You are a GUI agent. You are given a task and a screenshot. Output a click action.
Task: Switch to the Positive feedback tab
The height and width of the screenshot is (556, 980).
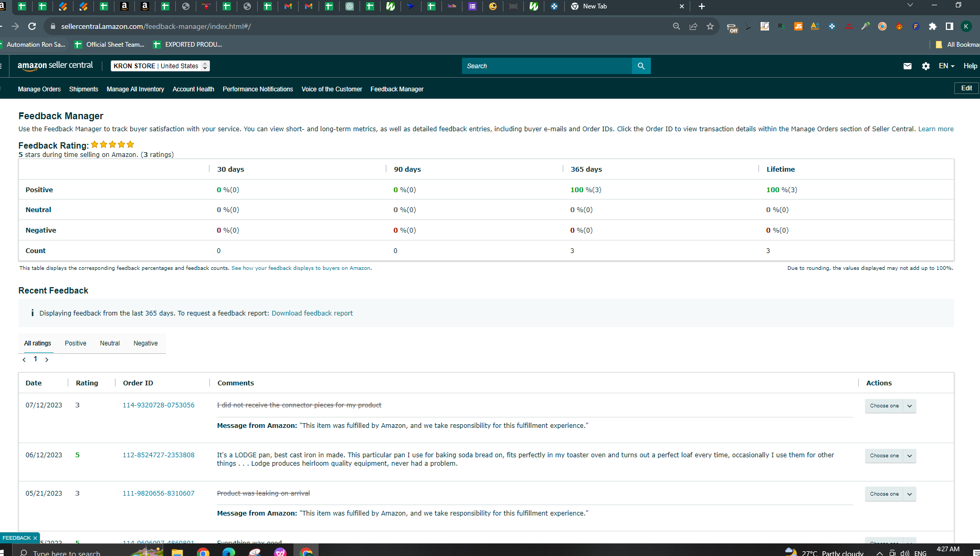pyautogui.click(x=76, y=343)
